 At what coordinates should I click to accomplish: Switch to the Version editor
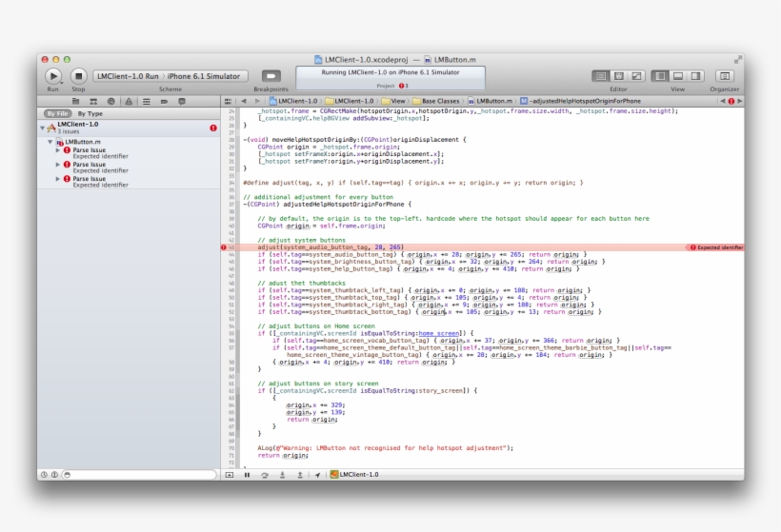tap(636, 76)
